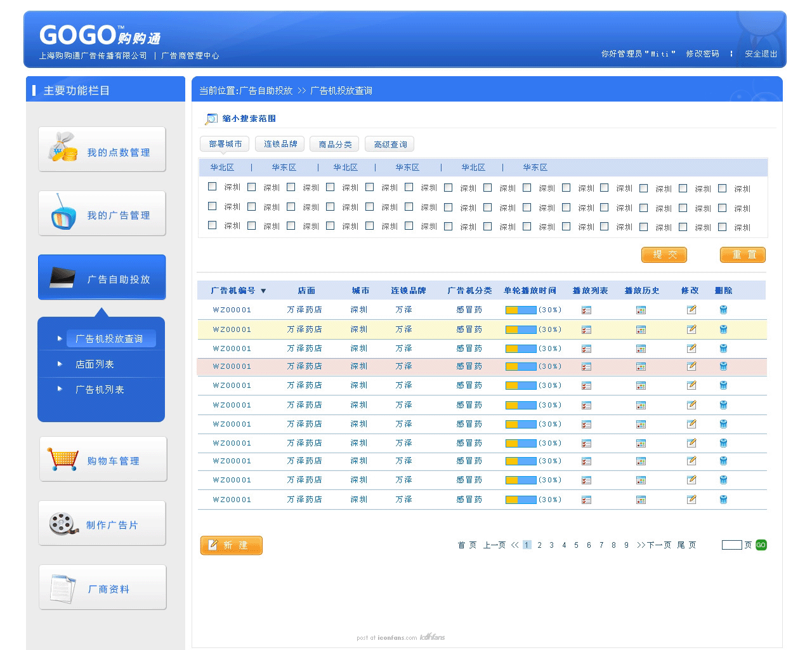Click page number input box before 页
812x650 pixels.
[x=731, y=545]
